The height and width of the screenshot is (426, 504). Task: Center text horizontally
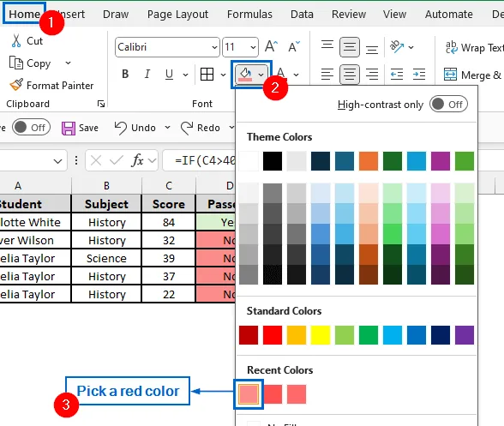[350, 75]
